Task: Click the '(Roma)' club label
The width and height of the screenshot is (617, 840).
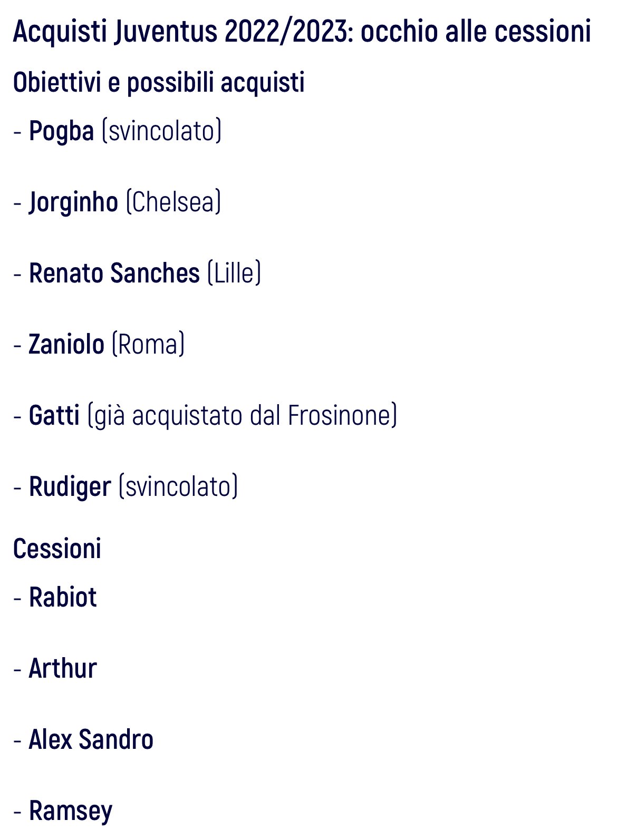Action: click(148, 344)
